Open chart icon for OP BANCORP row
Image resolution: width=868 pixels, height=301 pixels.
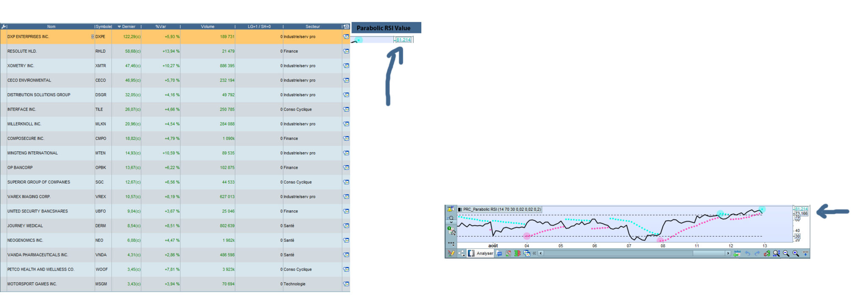pos(346,167)
